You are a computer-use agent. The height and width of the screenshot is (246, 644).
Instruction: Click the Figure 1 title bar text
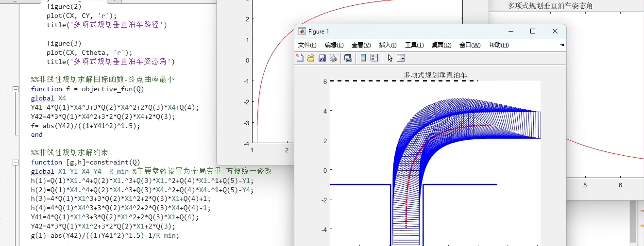pos(319,32)
